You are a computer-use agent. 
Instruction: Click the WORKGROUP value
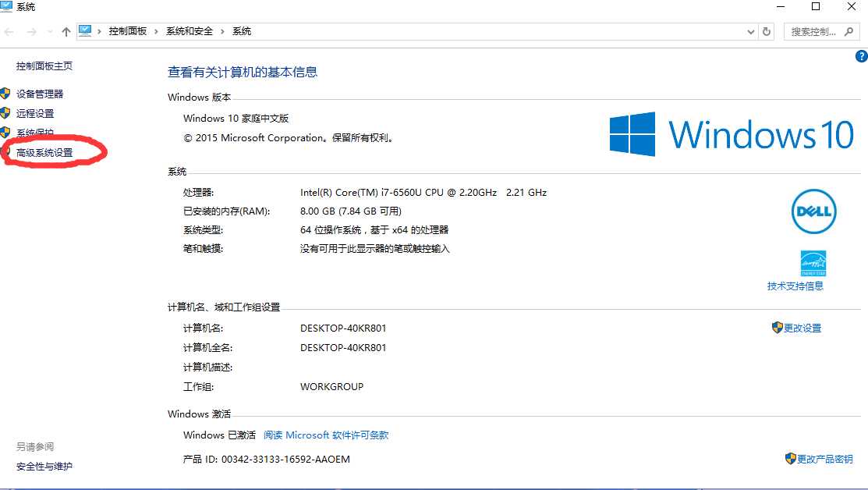point(331,386)
